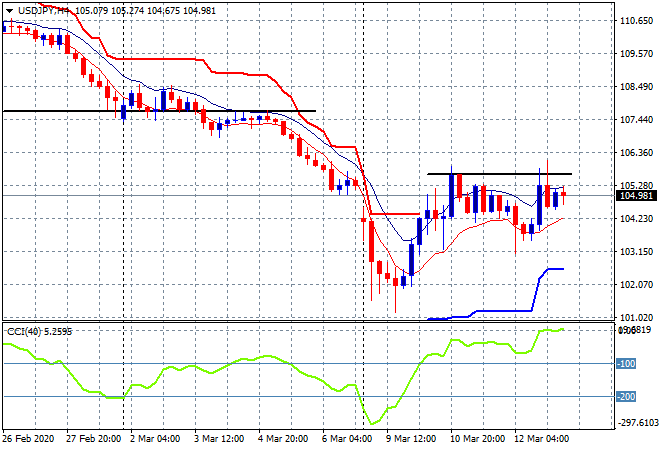Click price scale label 104.230

[x=636, y=218]
